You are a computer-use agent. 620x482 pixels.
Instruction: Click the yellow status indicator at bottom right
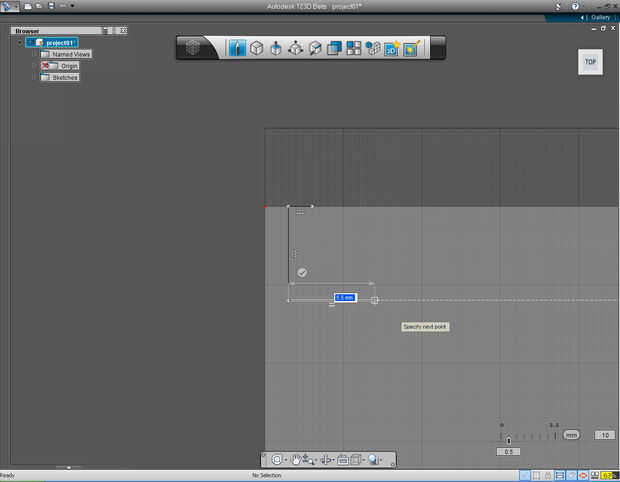pyautogui.click(x=609, y=475)
